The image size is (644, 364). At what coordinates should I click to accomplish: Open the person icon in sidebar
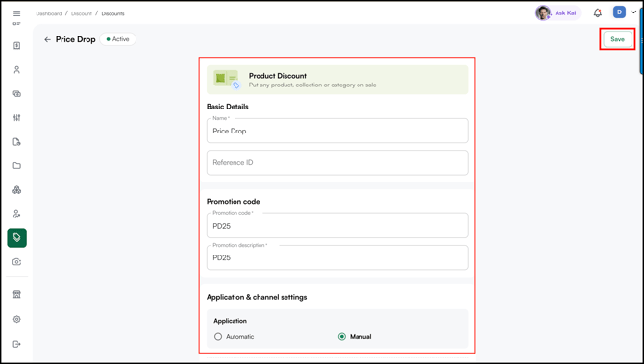pos(17,70)
